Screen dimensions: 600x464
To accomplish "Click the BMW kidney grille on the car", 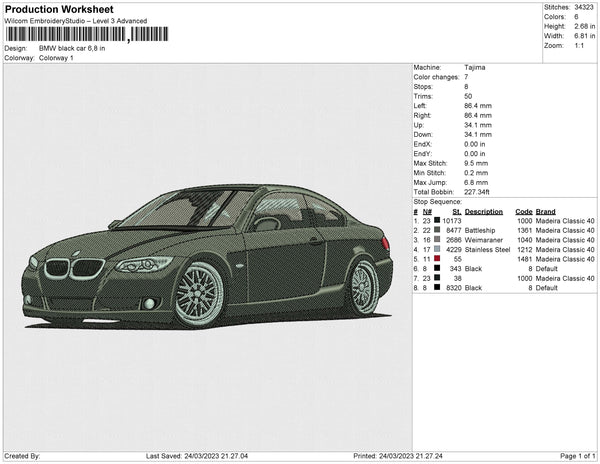I will point(73,268).
